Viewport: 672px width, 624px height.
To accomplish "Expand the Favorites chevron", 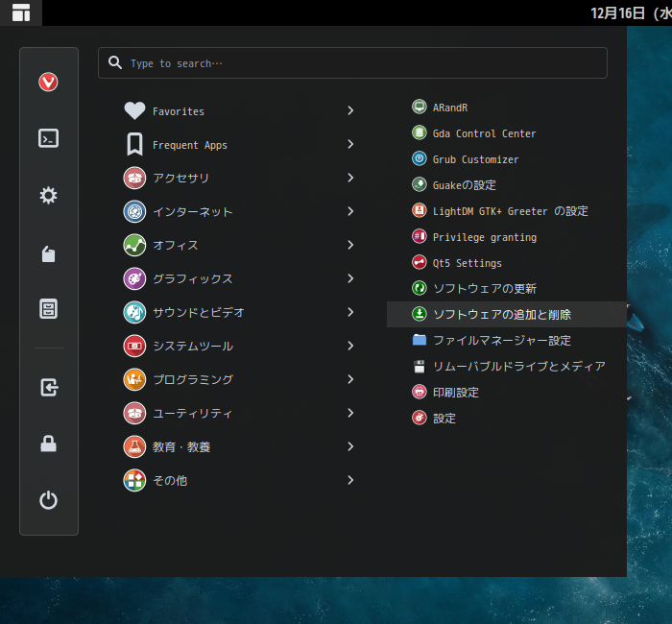I will click(350, 110).
